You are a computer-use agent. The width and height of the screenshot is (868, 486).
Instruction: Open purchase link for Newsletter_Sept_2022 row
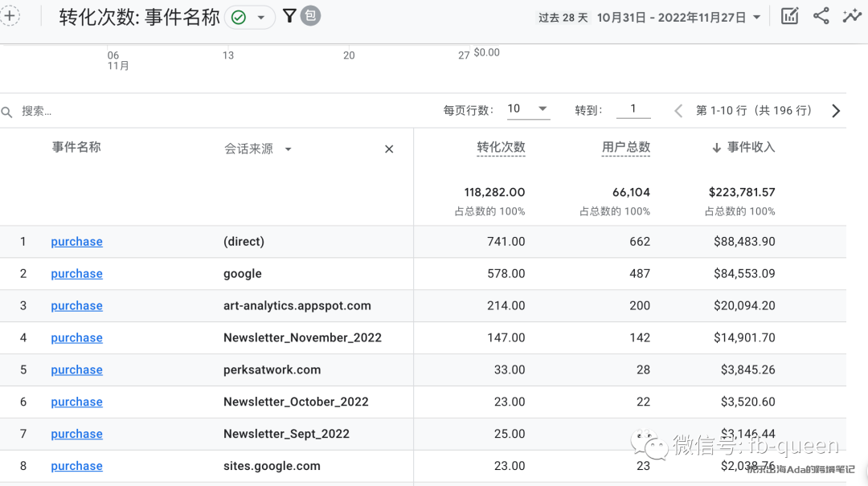[x=76, y=435]
